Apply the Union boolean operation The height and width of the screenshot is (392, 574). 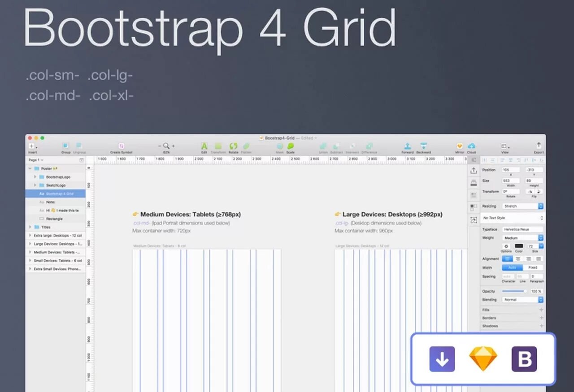323,146
